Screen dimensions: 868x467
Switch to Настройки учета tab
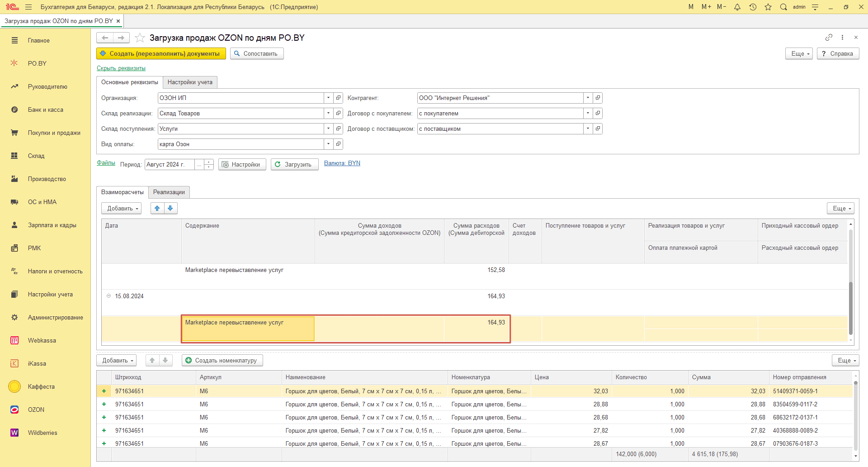pyautogui.click(x=190, y=82)
